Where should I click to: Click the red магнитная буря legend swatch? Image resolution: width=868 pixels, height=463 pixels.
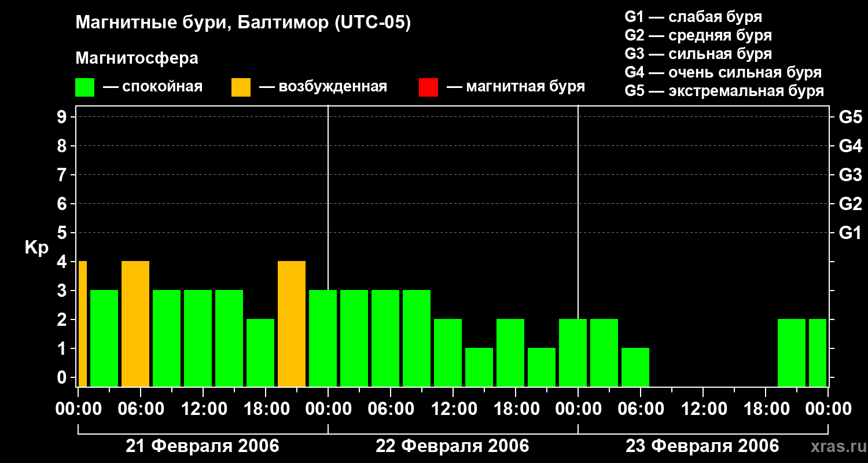(428, 87)
